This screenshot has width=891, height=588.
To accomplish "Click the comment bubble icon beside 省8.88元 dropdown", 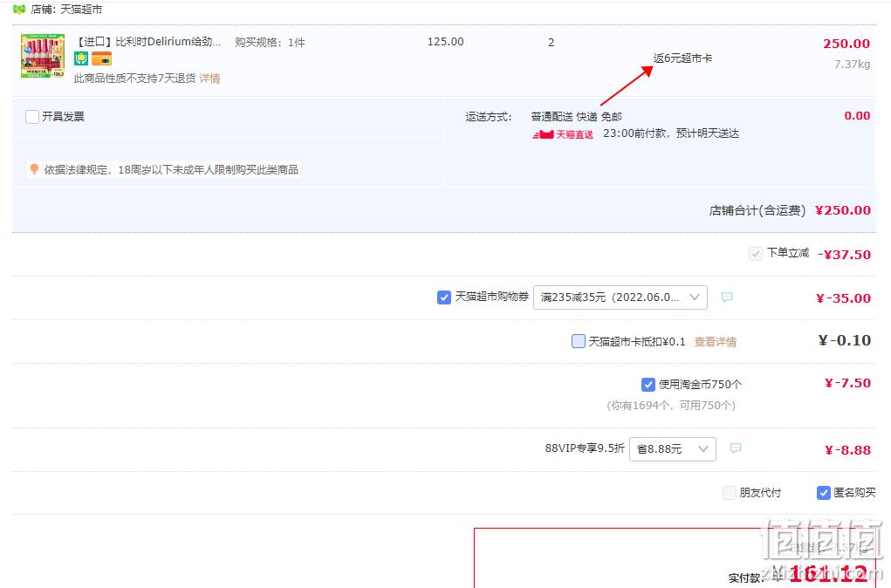I will (x=736, y=448).
